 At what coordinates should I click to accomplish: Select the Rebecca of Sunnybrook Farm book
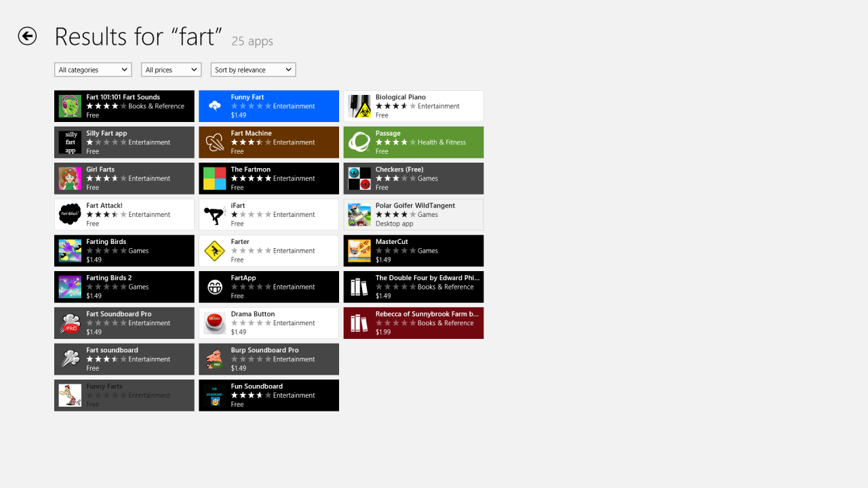coord(414,323)
